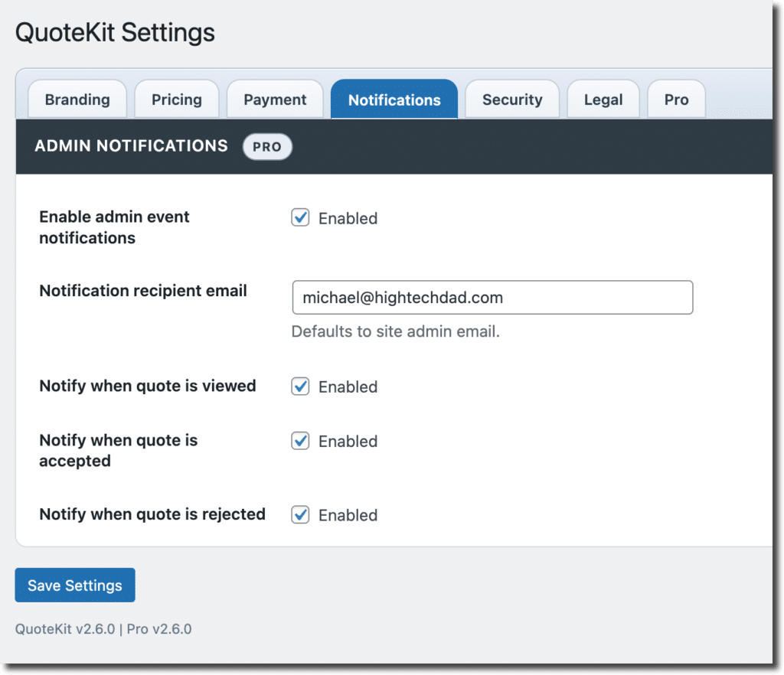The width and height of the screenshot is (784, 675).
Task: Click the PRO badge in the header
Action: point(267,146)
